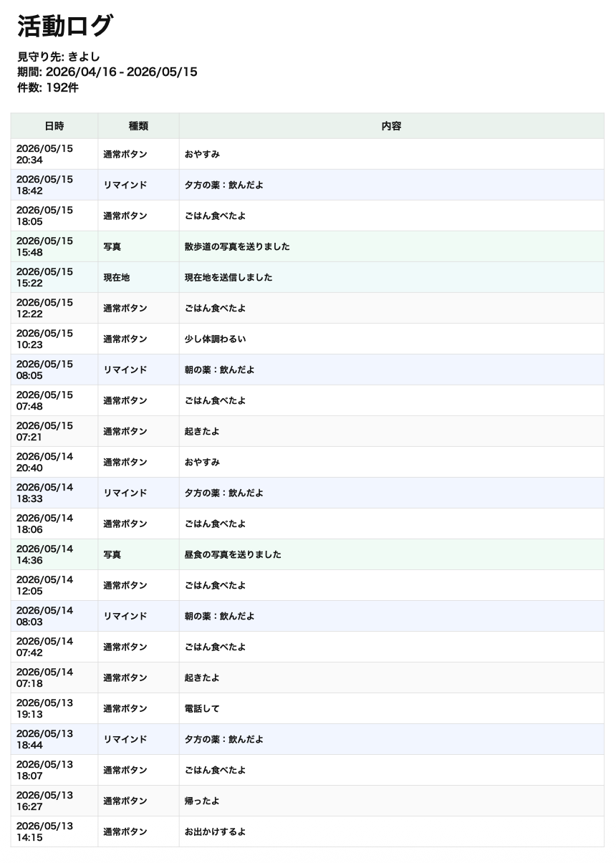The width and height of the screenshot is (616, 863).
Task: Click リマインド type in the 05/15 08:05 row
Action: pyautogui.click(x=125, y=370)
